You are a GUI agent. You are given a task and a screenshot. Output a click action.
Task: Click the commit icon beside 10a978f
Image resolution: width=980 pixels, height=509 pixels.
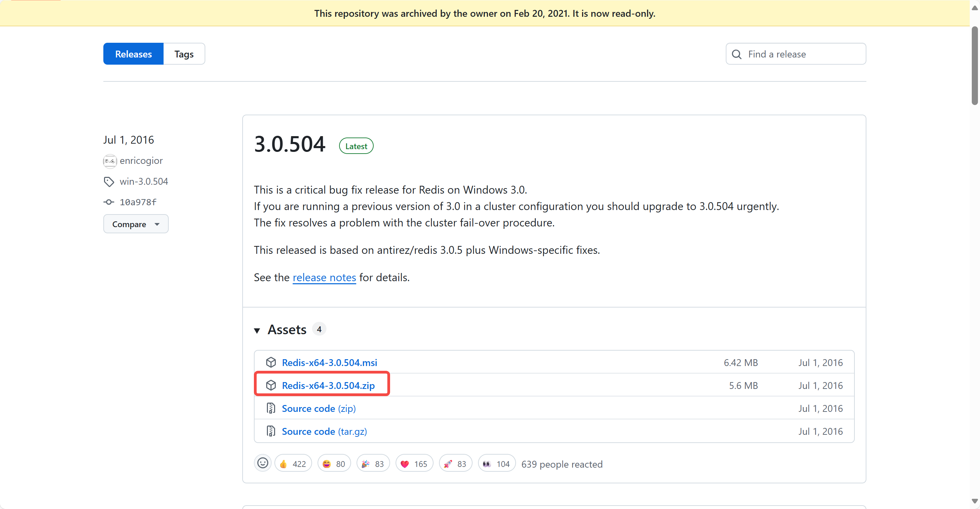click(109, 202)
